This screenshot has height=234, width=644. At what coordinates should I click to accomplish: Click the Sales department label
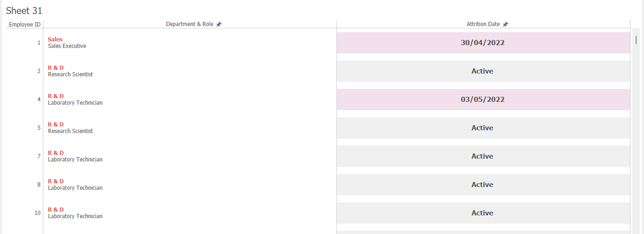point(55,40)
